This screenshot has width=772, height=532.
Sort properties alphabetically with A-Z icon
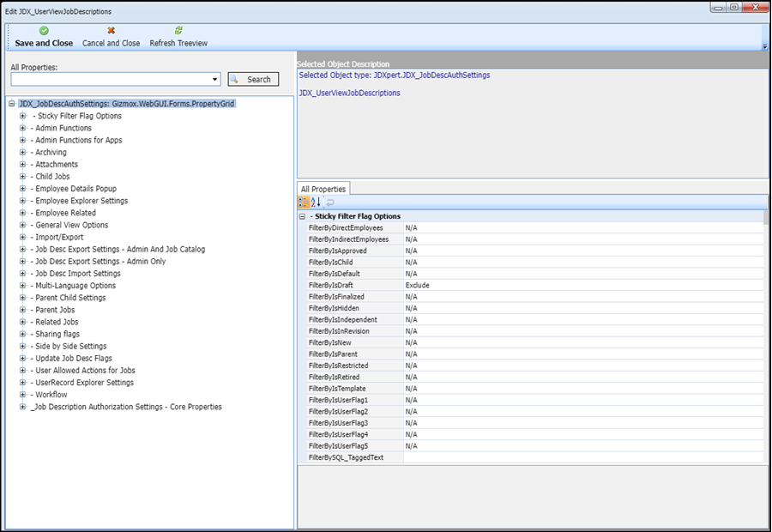pyautogui.click(x=316, y=202)
